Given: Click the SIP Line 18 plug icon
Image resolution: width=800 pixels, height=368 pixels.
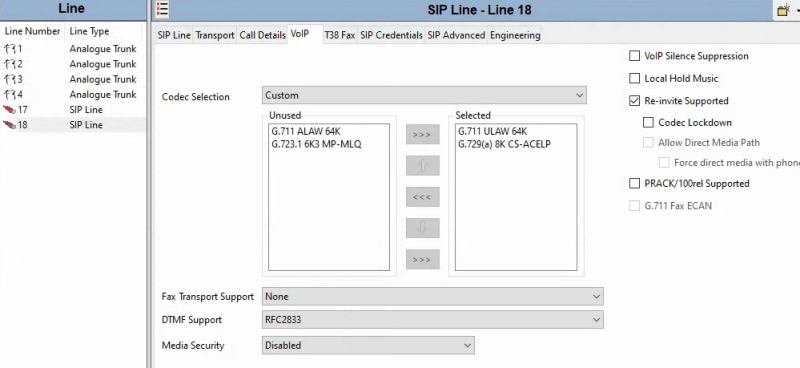Looking at the screenshot, I should tap(10, 125).
